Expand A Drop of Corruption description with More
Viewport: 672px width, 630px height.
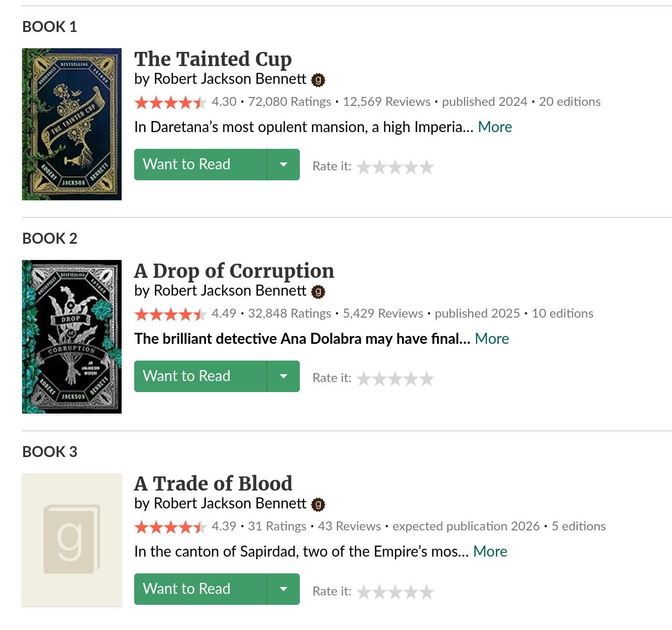(x=492, y=339)
